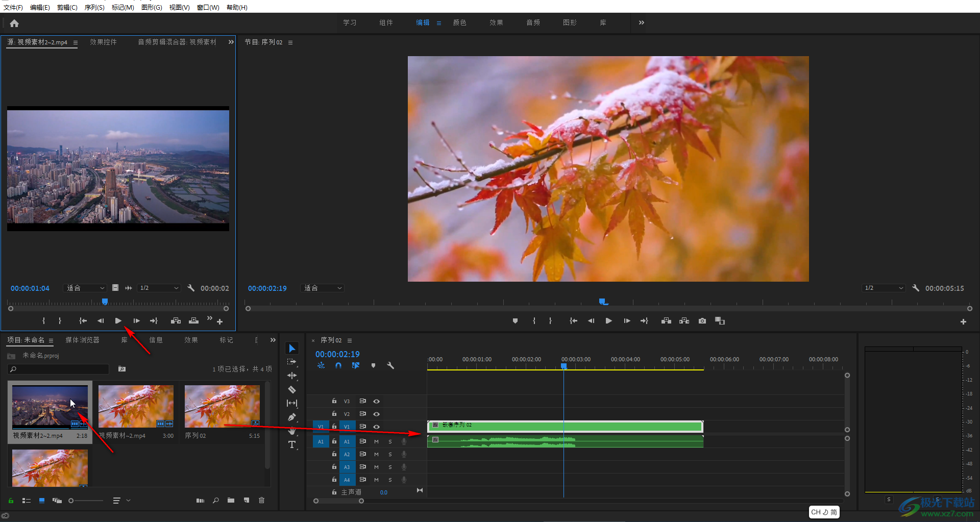This screenshot has height=522, width=980.
Task: Open Source monitor 1/2 resolution dropdown
Action: pos(159,288)
